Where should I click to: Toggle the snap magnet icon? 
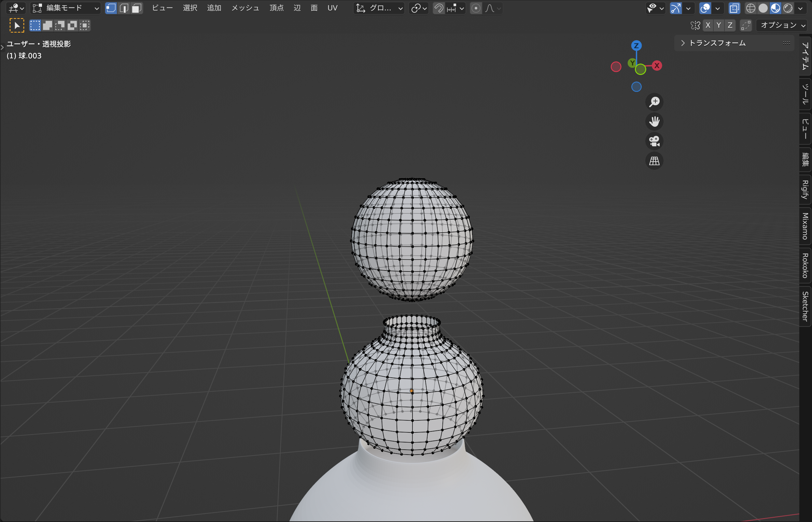[x=439, y=8]
